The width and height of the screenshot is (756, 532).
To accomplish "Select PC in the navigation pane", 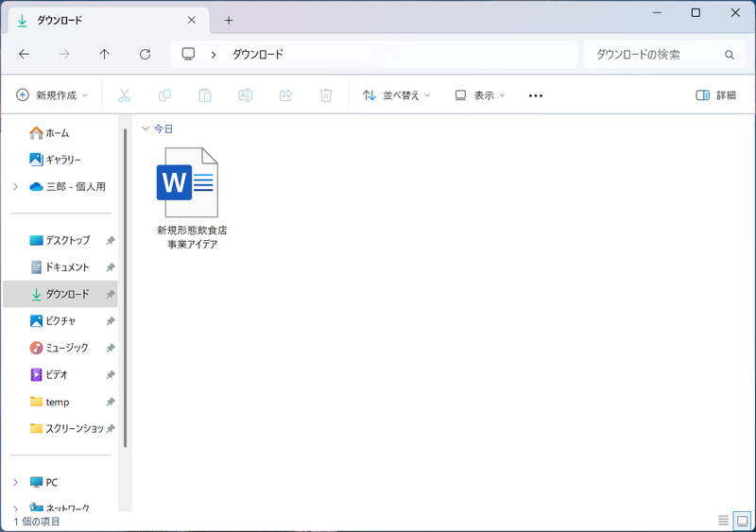I will [43, 482].
